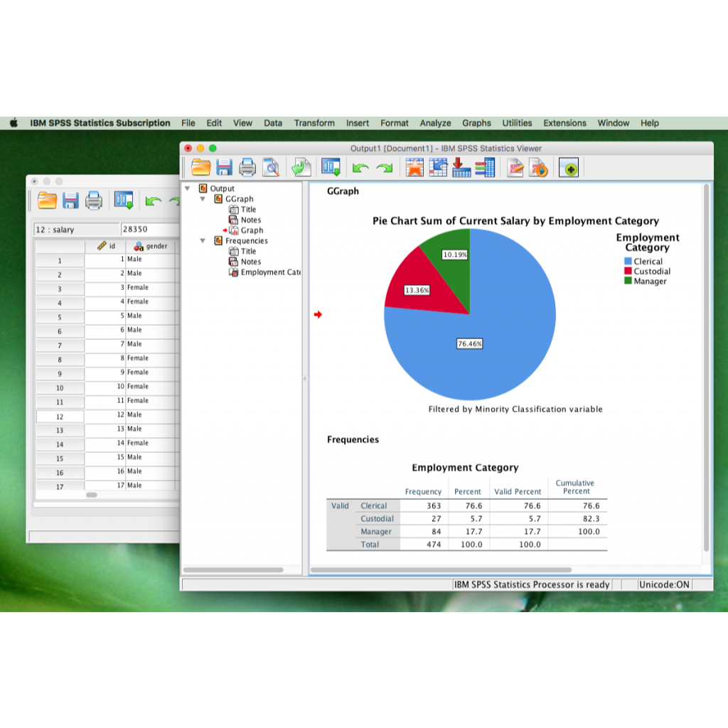Screen dimensions: 728x728
Task: Click the Data Editor cell value field 28350
Action: [x=151, y=230]
